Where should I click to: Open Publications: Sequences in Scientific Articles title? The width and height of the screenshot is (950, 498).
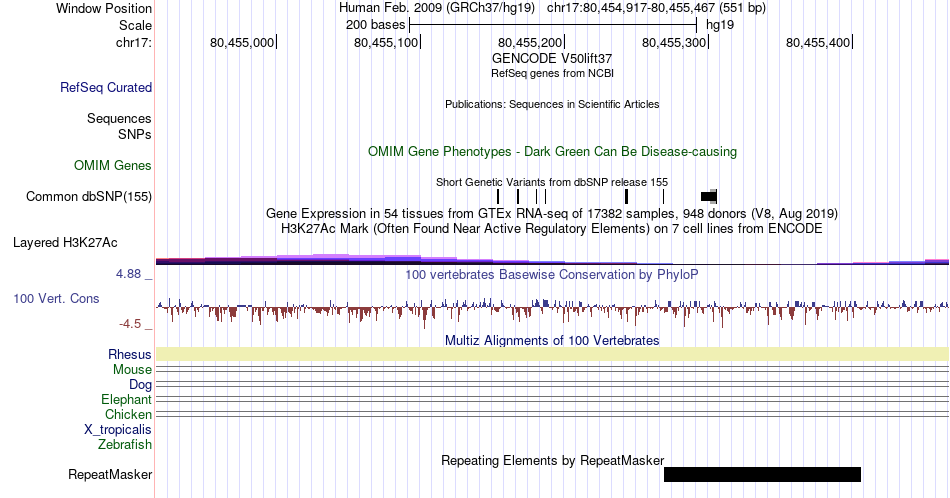[x=552, y=104]
